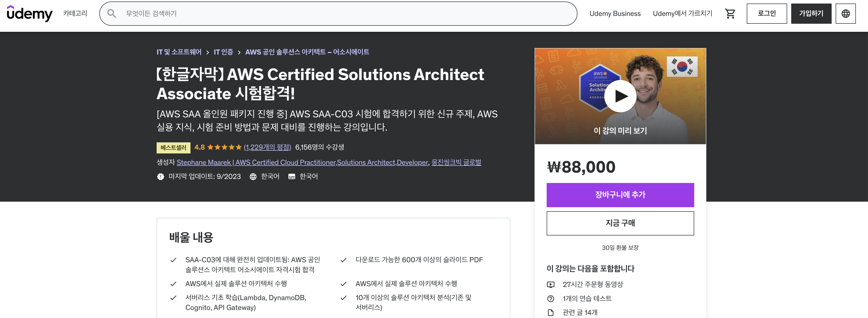
Task: Click the search magnifier icon
Action: [x=112, y=13]
